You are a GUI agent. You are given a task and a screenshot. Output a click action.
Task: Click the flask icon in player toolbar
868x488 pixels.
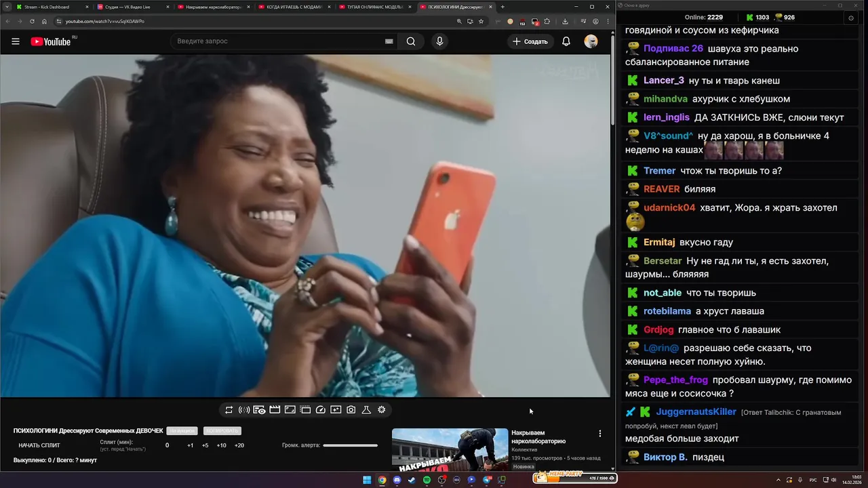pos(366,410)
